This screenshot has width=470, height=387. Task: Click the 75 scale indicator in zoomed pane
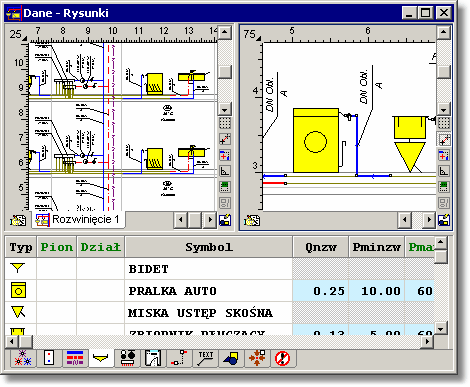tap(249, 34)
